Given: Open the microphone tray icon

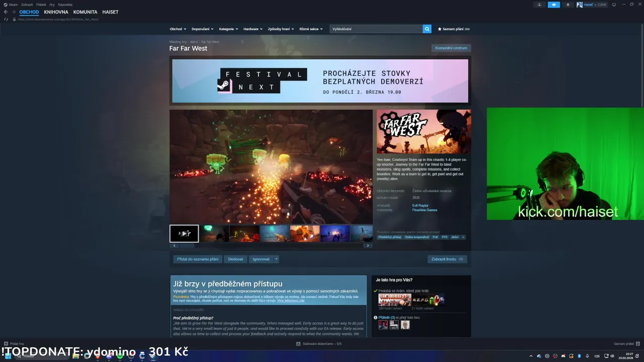Looking at the screenshot, I should click(x=587, y=356).
